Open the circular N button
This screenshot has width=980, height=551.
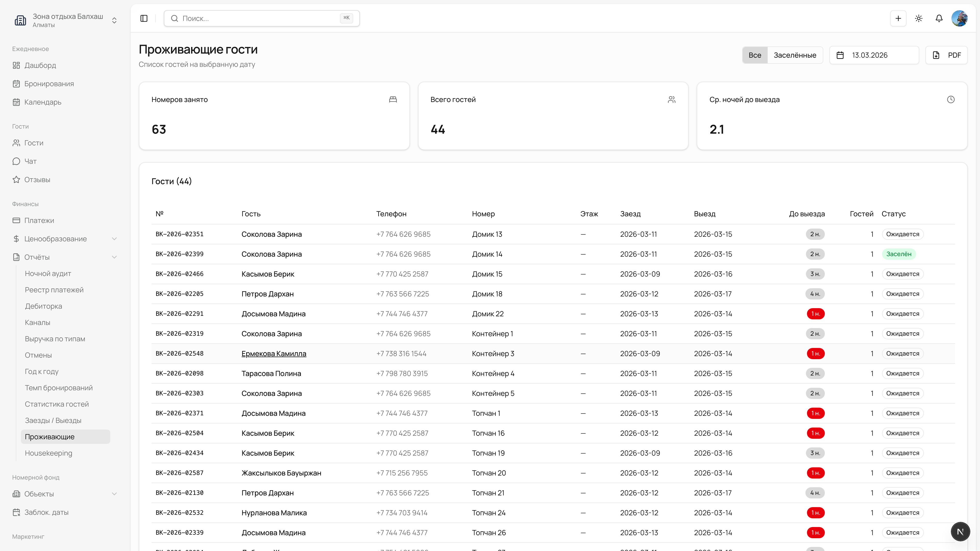[960, 531]
